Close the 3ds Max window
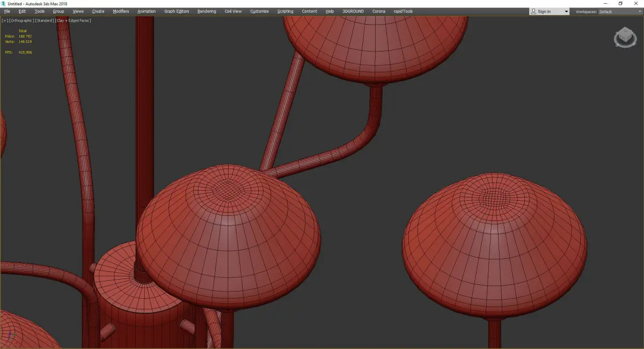644x349 pixels. (x=636, y=3)
